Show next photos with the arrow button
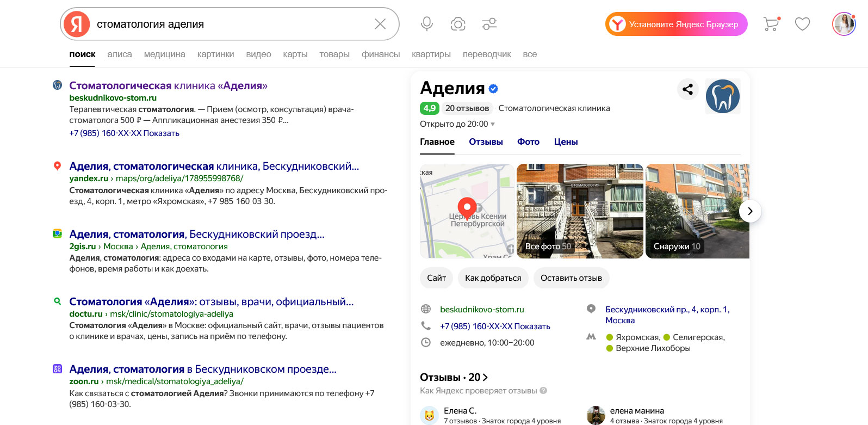The height and width of the screenshot is (425, 868). point(750,211)
